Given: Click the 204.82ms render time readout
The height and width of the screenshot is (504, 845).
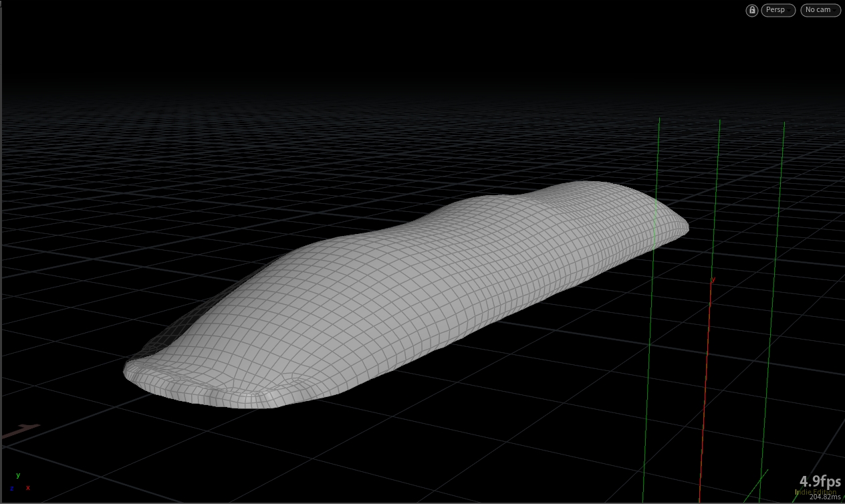Looking at the screenshot, I should click(x=825, y=497).
